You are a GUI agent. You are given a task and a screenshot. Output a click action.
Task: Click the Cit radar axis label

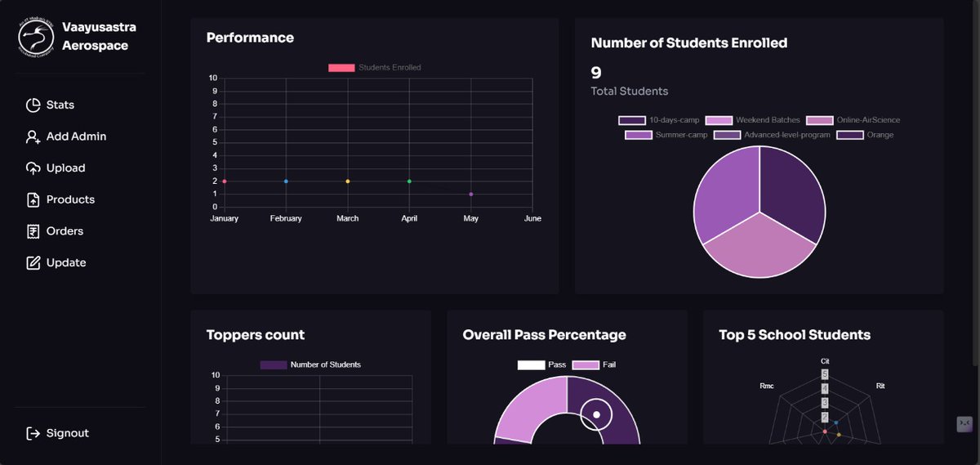point(825,360)
